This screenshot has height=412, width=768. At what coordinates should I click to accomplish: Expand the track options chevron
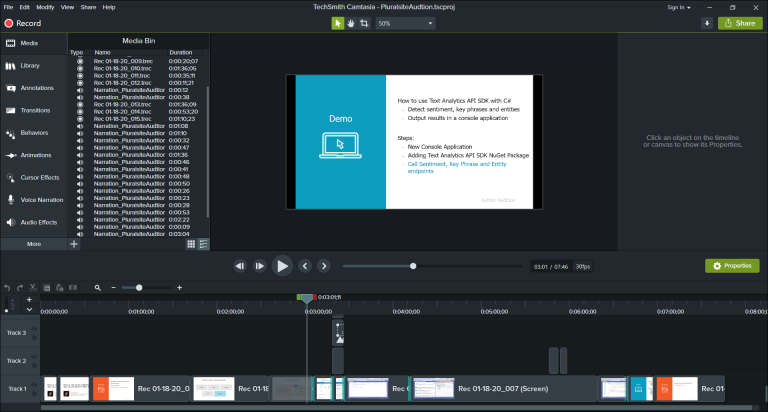click(x=29, y=309)
